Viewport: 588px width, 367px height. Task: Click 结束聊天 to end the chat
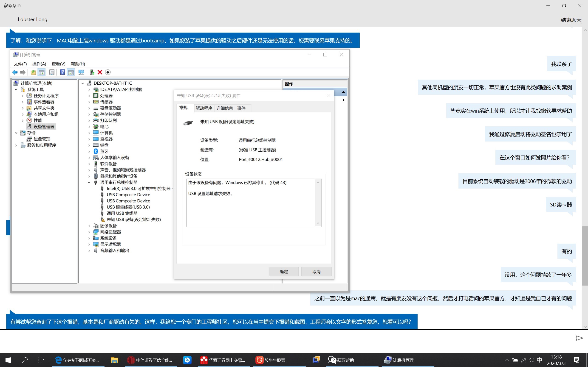point(571,20)
